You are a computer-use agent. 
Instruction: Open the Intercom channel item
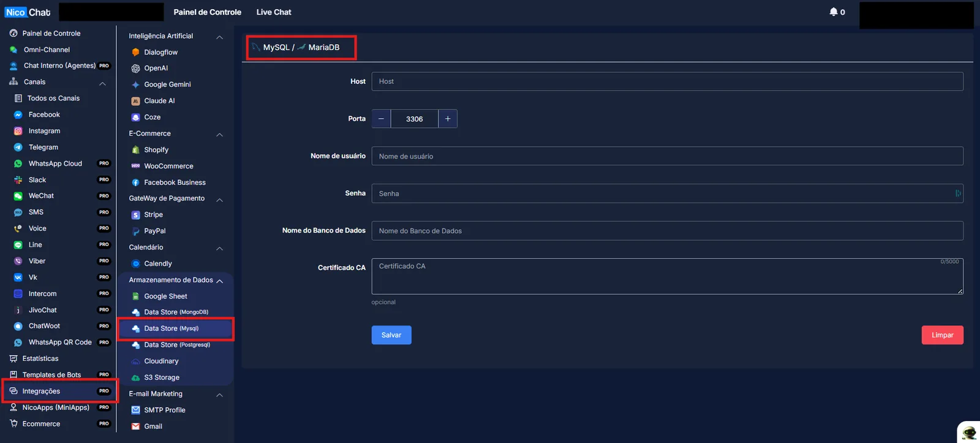pos(42,294)
